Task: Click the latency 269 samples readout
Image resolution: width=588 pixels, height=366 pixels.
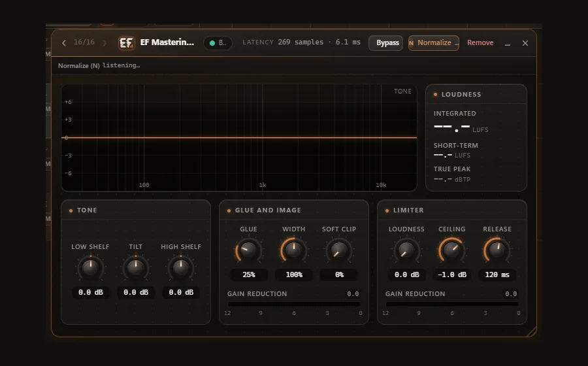Action: 301,42
